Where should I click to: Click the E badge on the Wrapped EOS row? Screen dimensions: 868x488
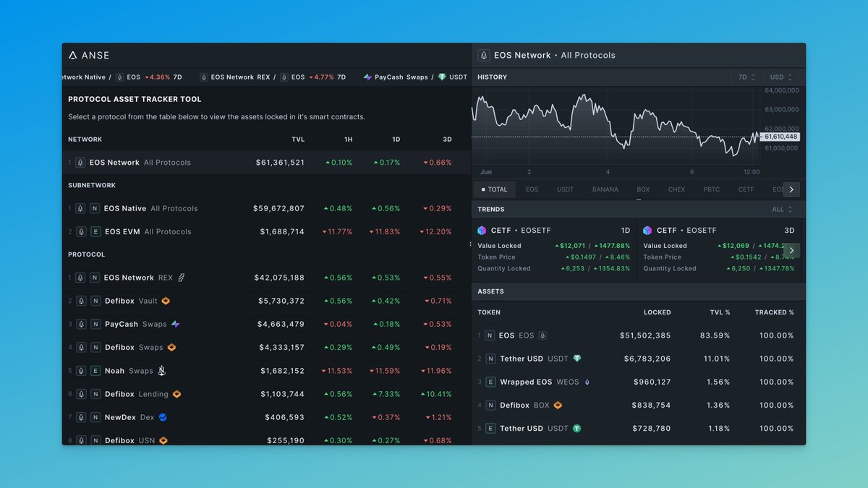490,382
